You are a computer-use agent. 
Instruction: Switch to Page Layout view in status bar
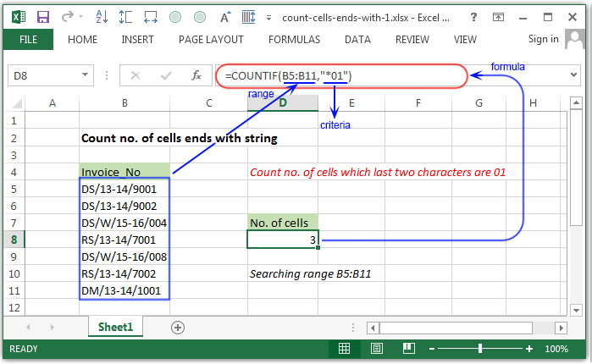point(376,348)
